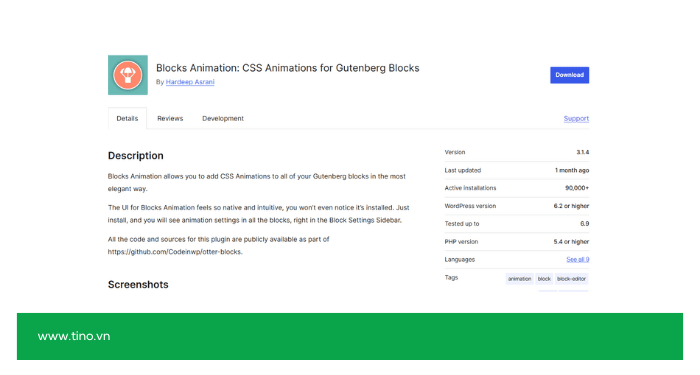
Task: Click the Last updated value 1 month ago
Action: click(572, 170)
